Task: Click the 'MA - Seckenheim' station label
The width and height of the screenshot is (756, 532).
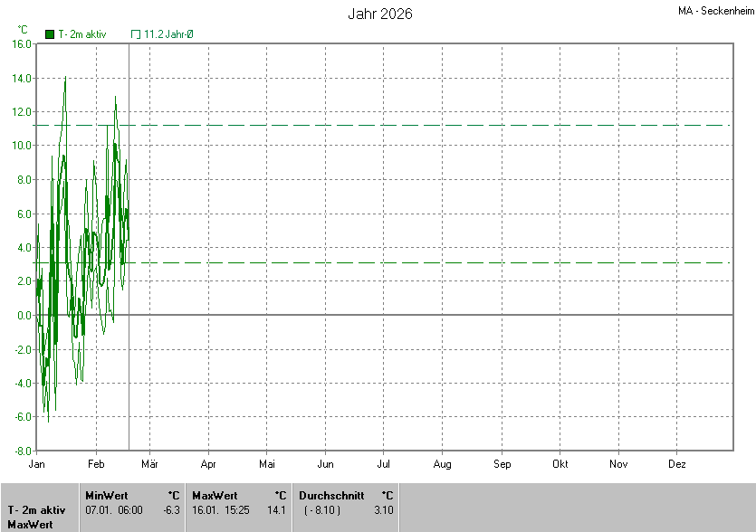Action: pyautogui.click(x=714, y=12)
